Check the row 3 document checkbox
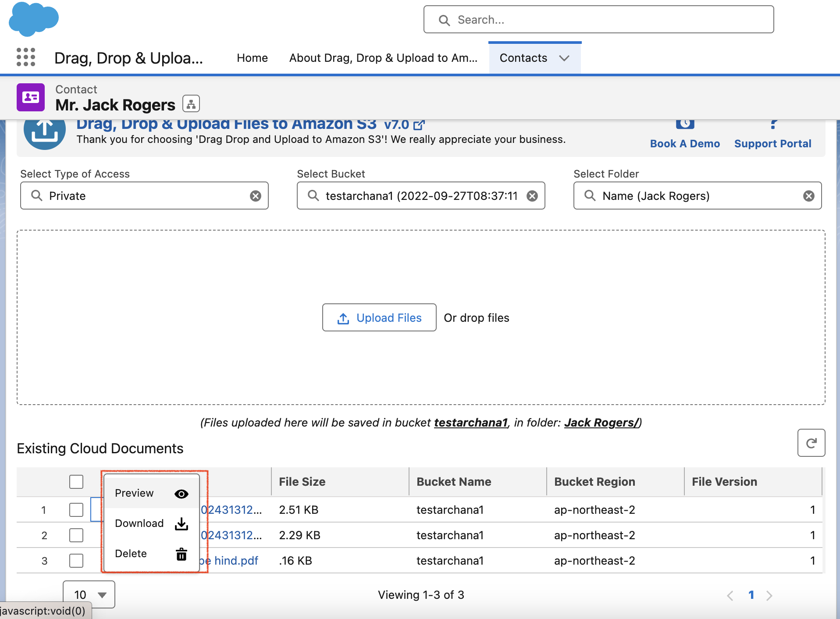 point(76,561)
